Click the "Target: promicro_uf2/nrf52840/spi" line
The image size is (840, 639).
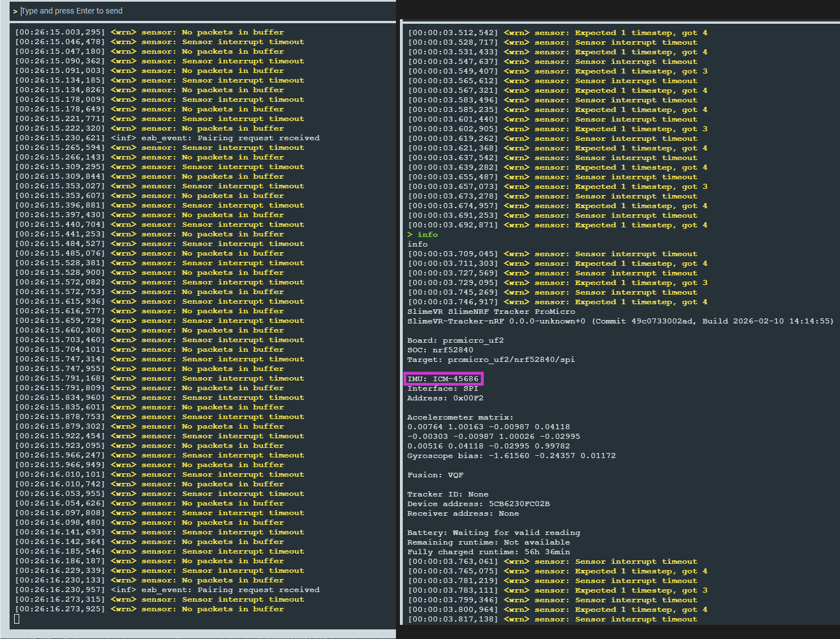point(491,360)
